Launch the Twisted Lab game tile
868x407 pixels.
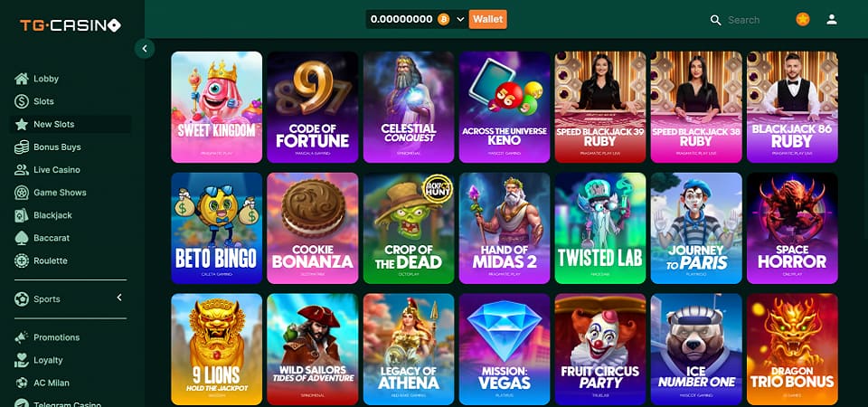[600, 228]
